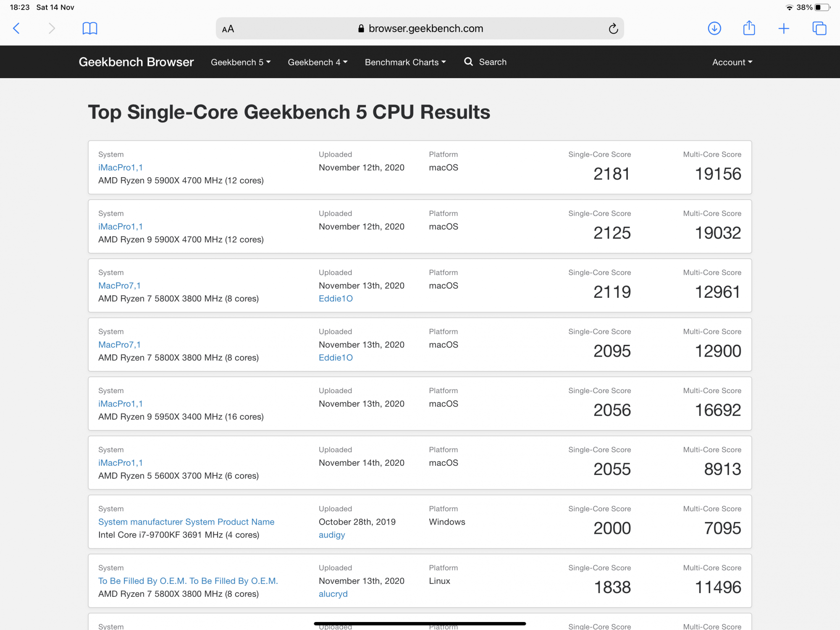Tap the Linux platform label
The height and width of the screenshot is (630, 840).
pyautogui.click(x=439, y=581)
